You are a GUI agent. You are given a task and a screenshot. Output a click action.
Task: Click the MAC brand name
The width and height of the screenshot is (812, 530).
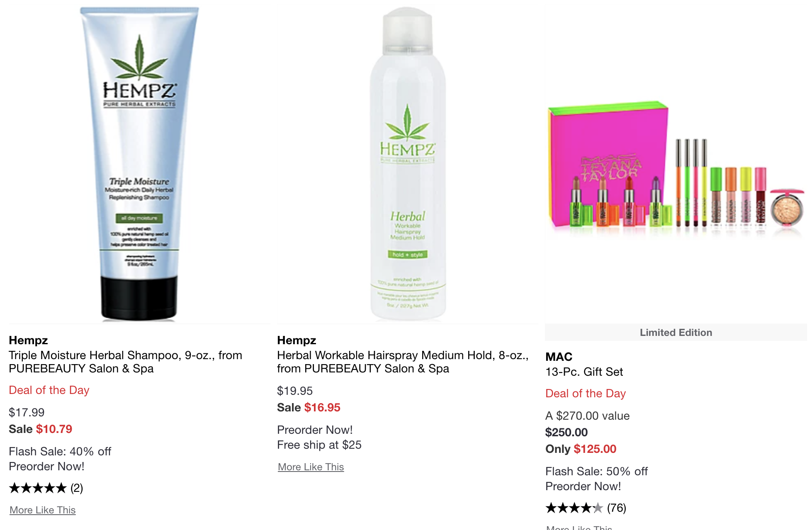pyautogui.click(x=559, y=357)
